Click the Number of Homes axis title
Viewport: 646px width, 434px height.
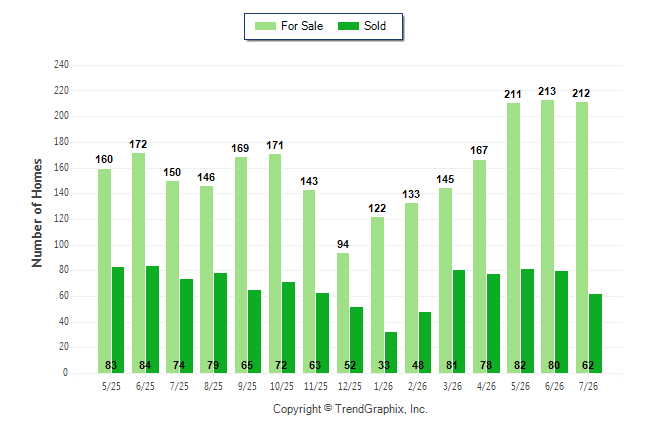37,213
